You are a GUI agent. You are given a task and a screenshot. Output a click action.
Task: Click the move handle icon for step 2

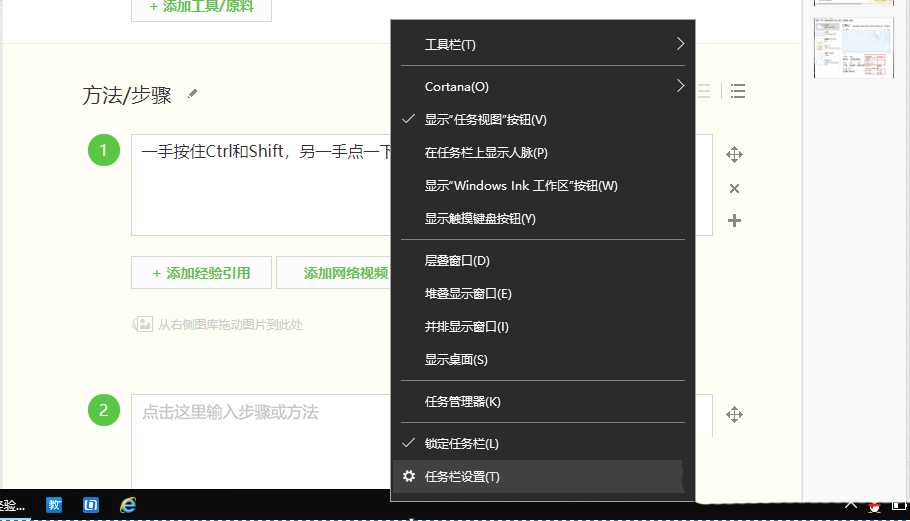(734, 414)
